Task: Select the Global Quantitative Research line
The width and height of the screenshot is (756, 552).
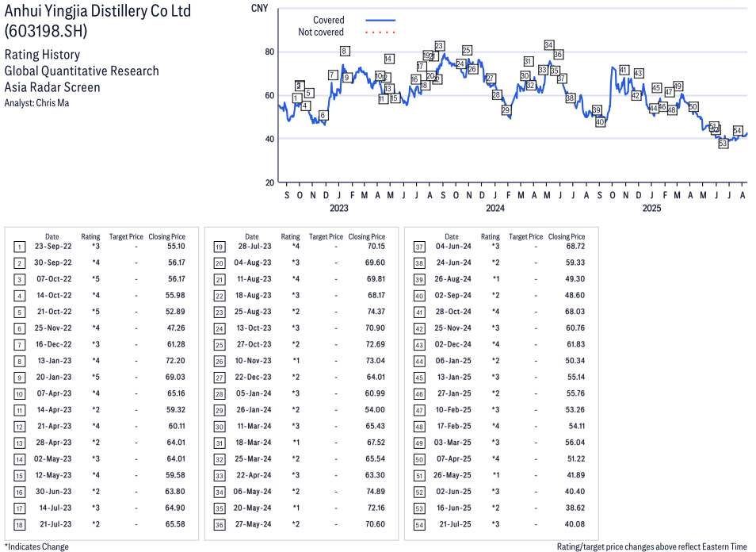Action: click(x=82, y=71)
